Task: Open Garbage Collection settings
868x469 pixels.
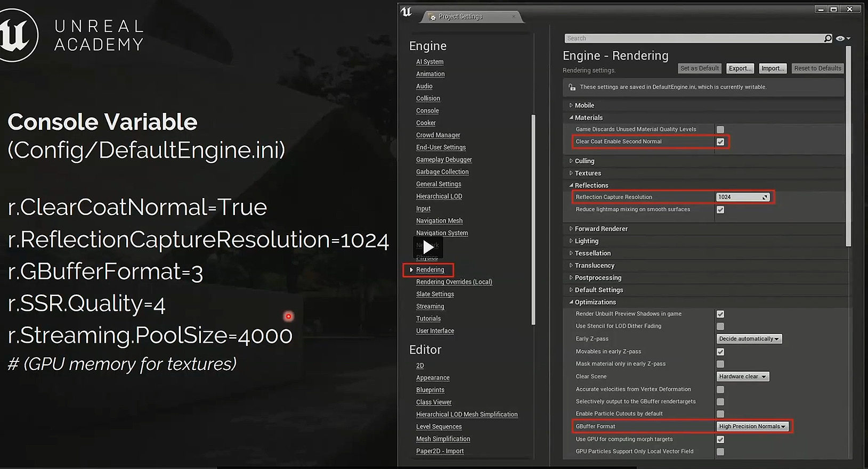Action: click(x=442, y=172)
